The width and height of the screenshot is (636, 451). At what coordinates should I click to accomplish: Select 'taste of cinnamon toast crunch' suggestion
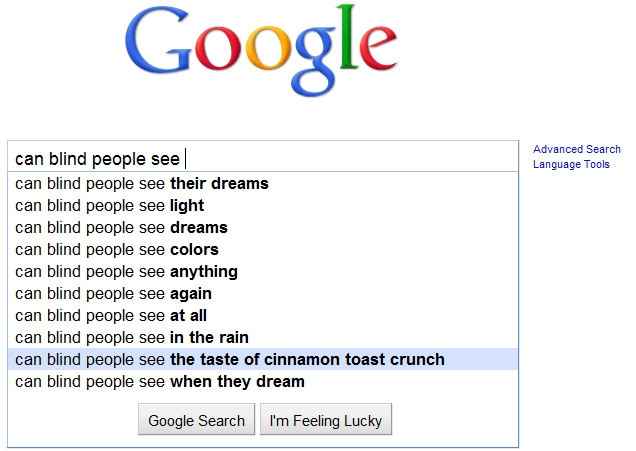263,359
